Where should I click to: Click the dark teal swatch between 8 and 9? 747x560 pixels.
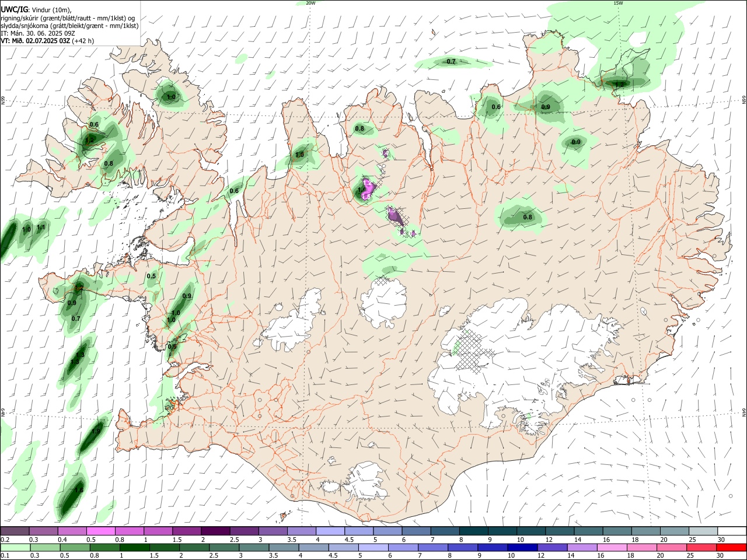473,531
